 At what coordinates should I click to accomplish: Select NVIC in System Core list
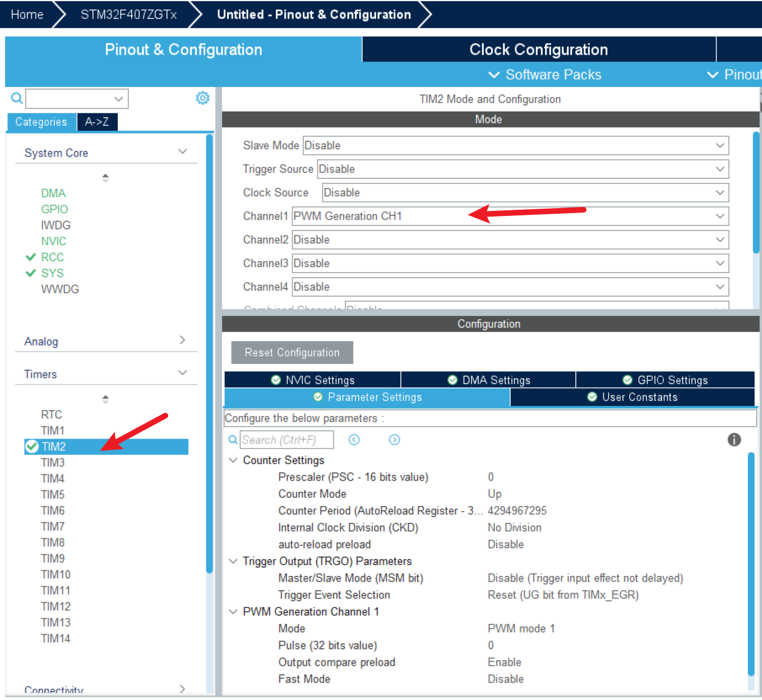(54, 241)
